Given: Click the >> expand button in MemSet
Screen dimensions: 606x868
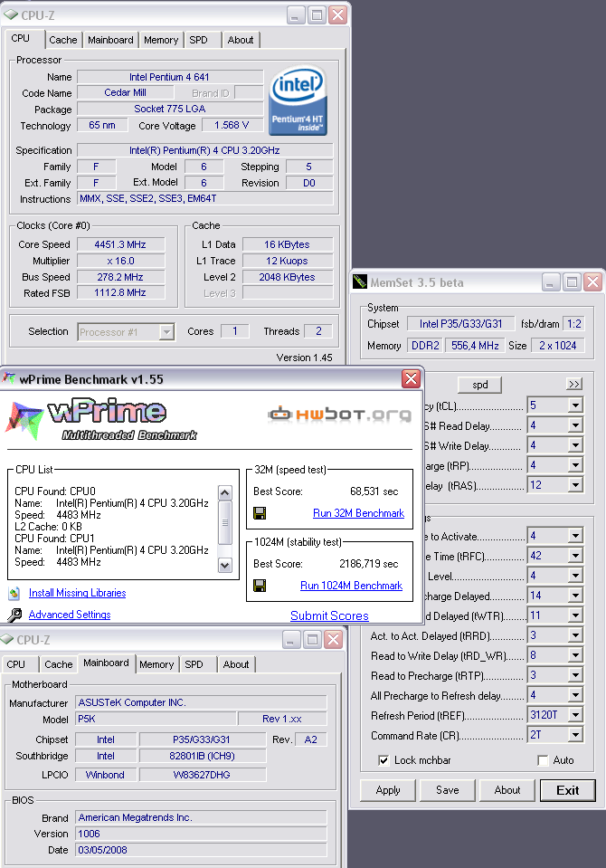Looking at the screenshot, I should (x=574, y=384).
